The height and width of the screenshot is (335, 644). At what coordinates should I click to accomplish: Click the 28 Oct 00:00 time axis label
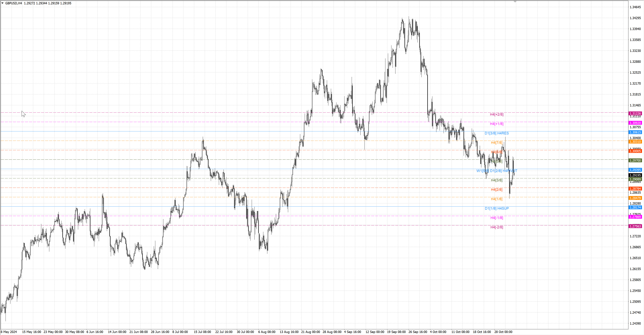click(x=503, y=332)
